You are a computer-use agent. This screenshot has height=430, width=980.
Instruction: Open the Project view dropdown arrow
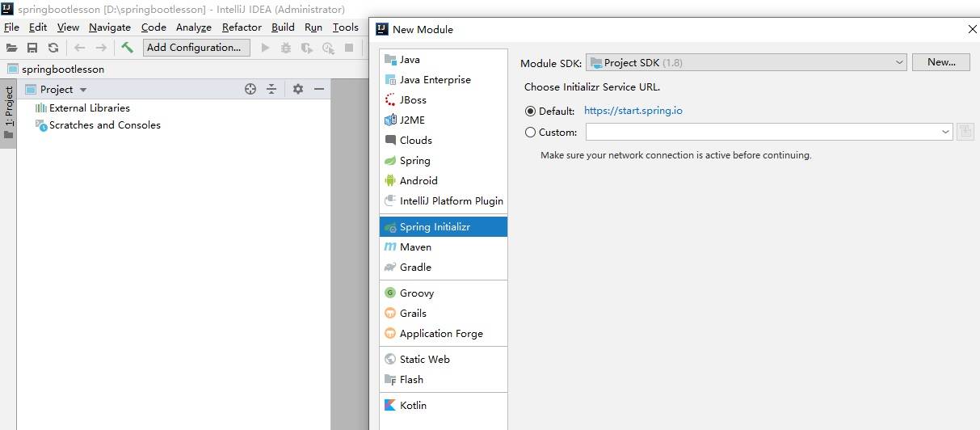(x=83, y=90)
